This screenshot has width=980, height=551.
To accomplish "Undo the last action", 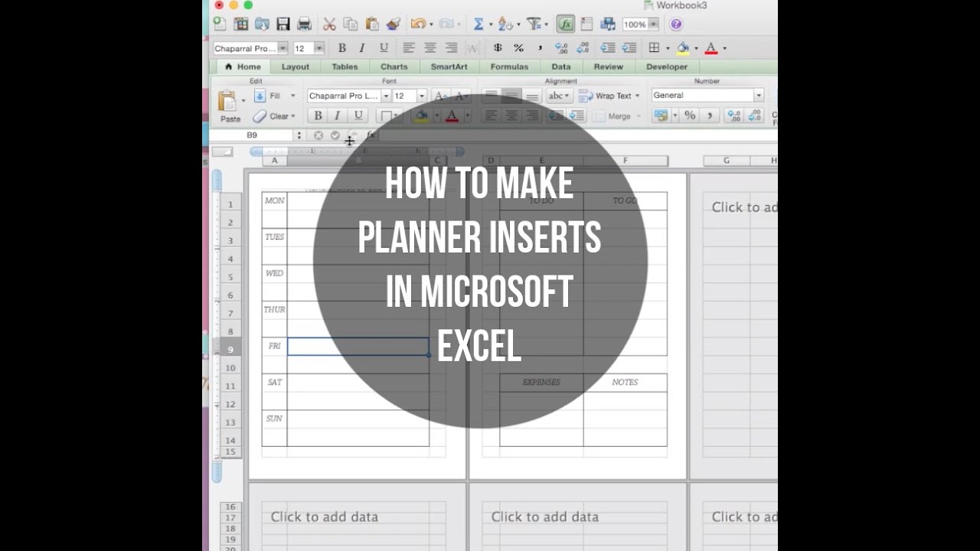I will pyautogui.click(x=417, y=24).
